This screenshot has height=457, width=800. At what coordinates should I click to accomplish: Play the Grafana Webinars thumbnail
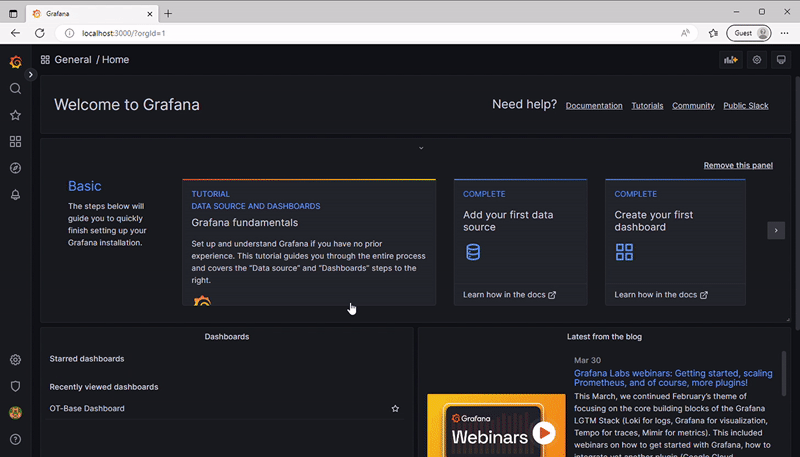[544, 433]
